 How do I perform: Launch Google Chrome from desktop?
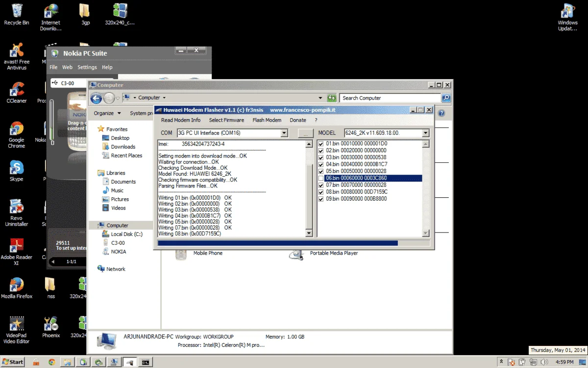pyautogui.click(x=17, y=135)
